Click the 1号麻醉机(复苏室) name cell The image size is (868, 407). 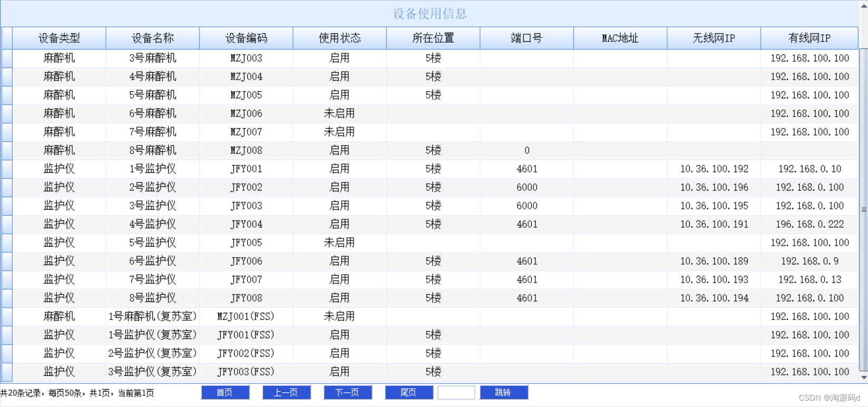pyautogui.click(x=153, y=316)
